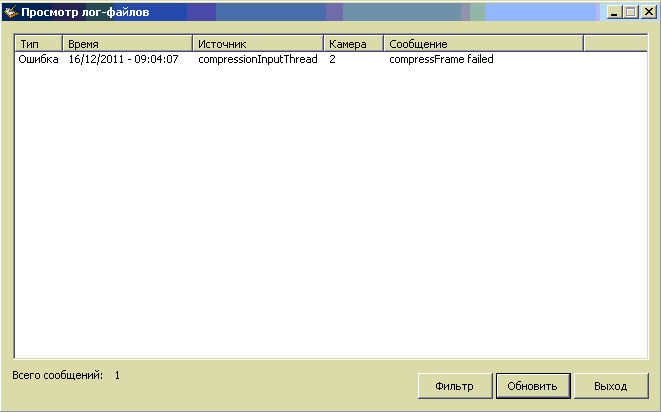Open the Фильтр dialog
The height and width of the screenshot is (412, 661).
pos(455,386)
